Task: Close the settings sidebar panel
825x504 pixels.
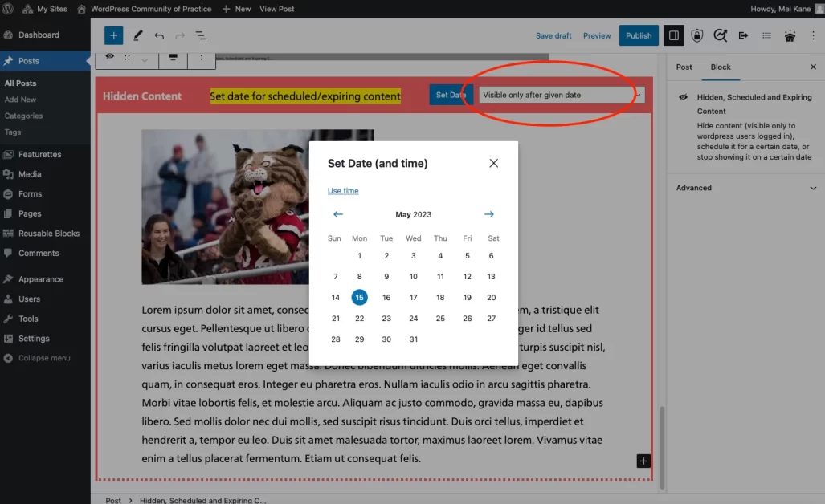Action: (813, 67)
